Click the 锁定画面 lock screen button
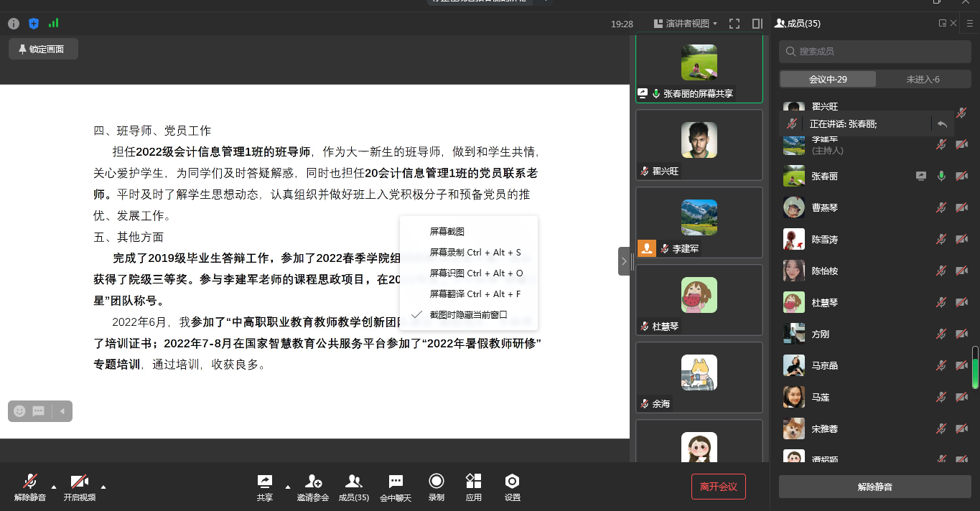Viewport: 980px width, 511px height. [43, 50]
